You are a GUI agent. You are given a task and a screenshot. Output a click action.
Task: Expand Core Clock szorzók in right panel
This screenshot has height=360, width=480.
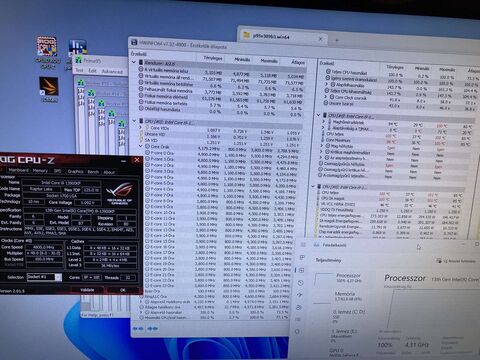tap(326, 97)
